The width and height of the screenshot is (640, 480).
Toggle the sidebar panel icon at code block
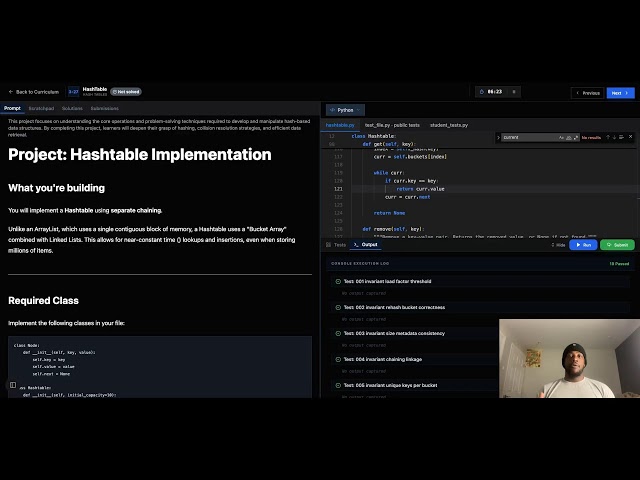pos(13,385)
